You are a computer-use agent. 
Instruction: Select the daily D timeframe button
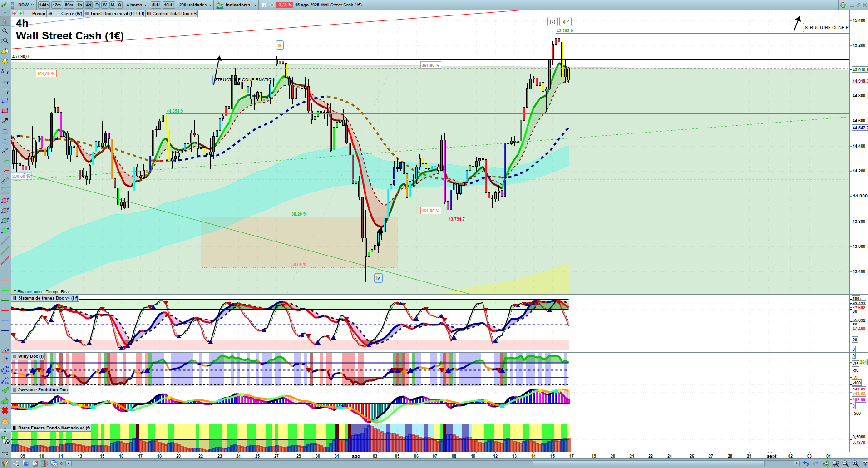click(97, 5)
